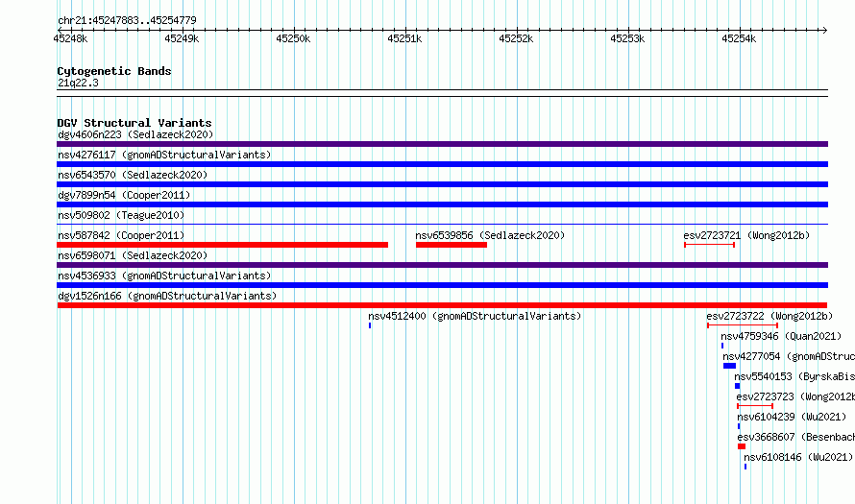Open variant esv3668607 label
The image size is (855, 504).
(795, 437)
